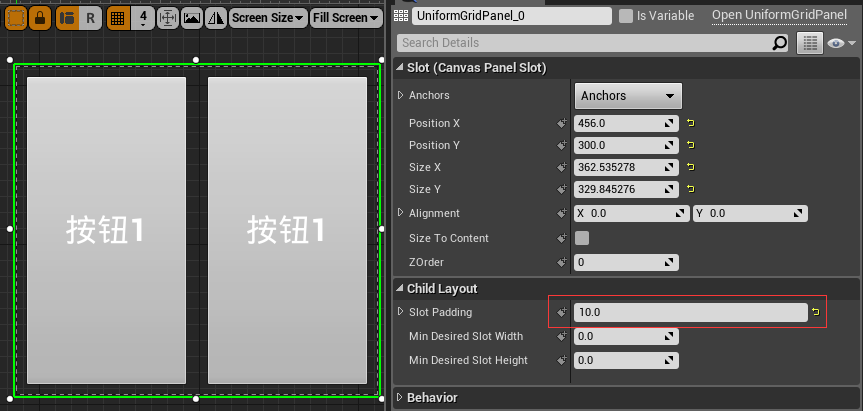
Task: Toggle the layout transform mode button
Action: point(67,18)
